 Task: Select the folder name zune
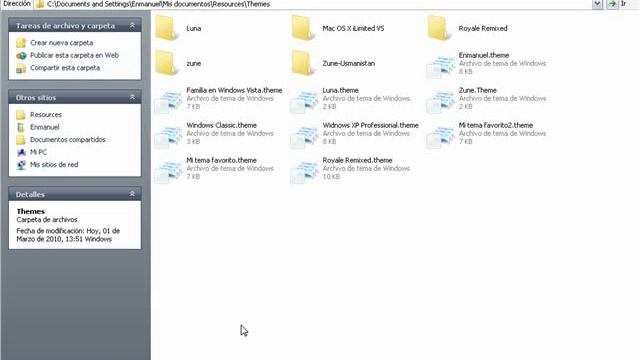point(193,63)
